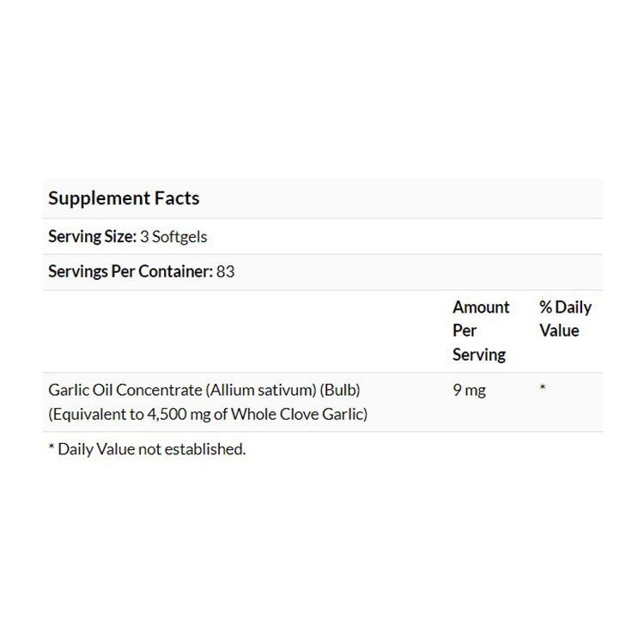
Task: Click the word Facts in the heading
Action: coord(177,198)
